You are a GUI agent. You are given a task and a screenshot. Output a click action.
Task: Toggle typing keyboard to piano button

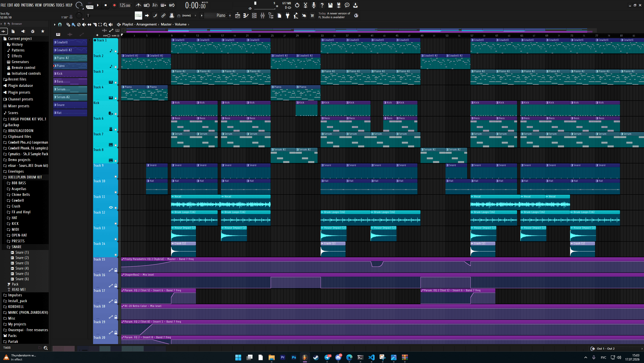point(138,16)
